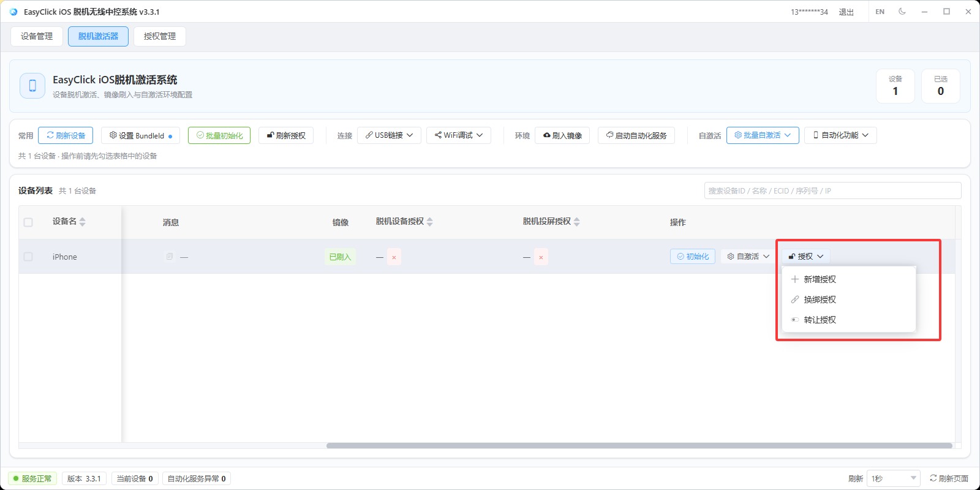Click the account 13******34 text
Image resolution: width=980 pixels, height=490 pixels.
tap(809, 12)
